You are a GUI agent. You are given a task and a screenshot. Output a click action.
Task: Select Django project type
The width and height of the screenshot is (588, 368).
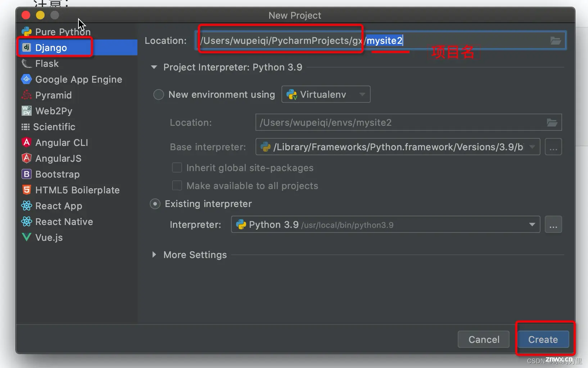coord(77,47)
